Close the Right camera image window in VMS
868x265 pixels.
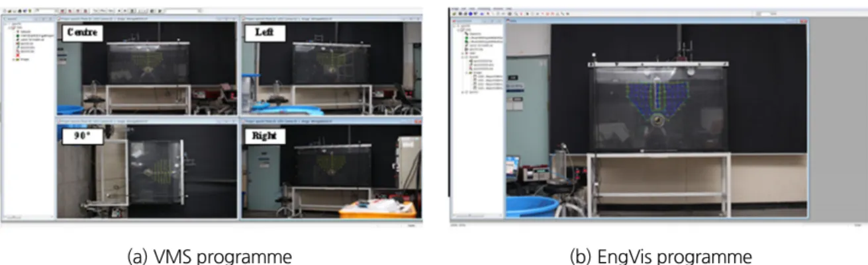418,122
